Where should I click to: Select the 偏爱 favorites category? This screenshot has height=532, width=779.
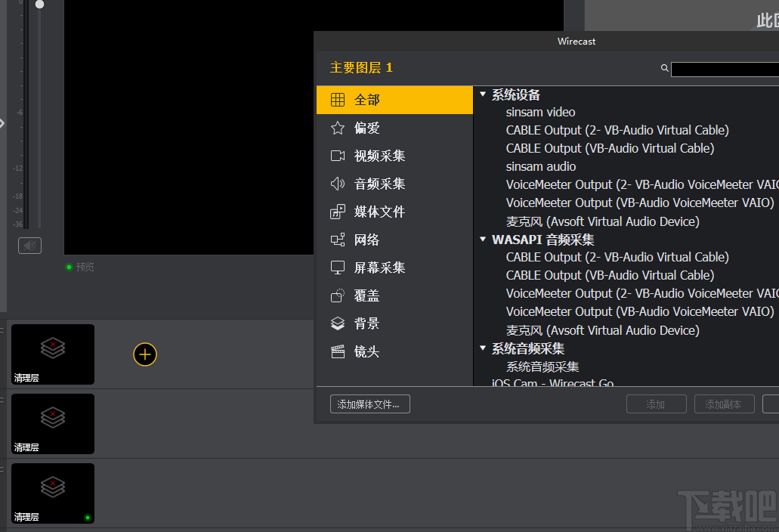[x=367, y=128]
